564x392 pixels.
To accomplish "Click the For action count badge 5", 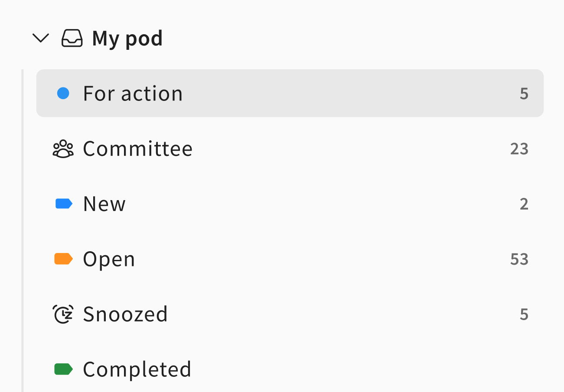I will point(524,94).
